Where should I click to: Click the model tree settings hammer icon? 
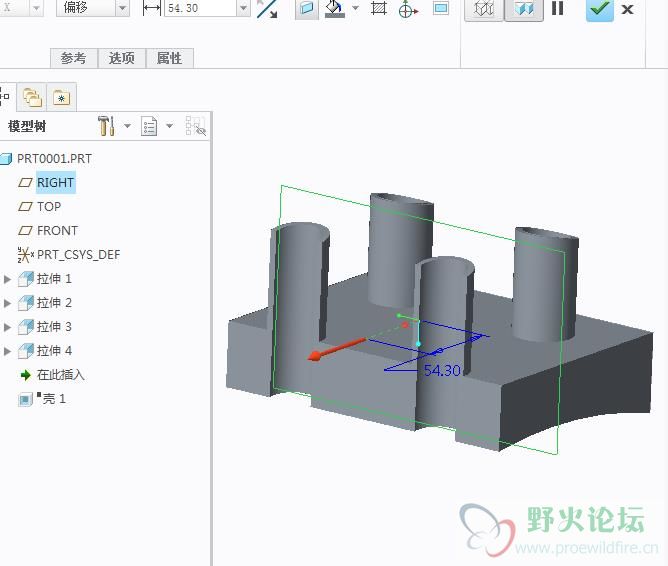coord(106,126)
